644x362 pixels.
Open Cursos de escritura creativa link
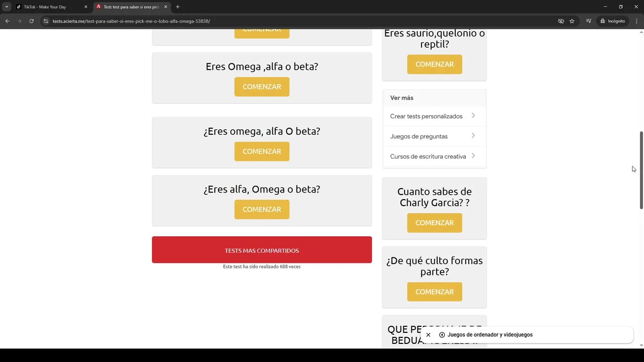click(428, 156)
